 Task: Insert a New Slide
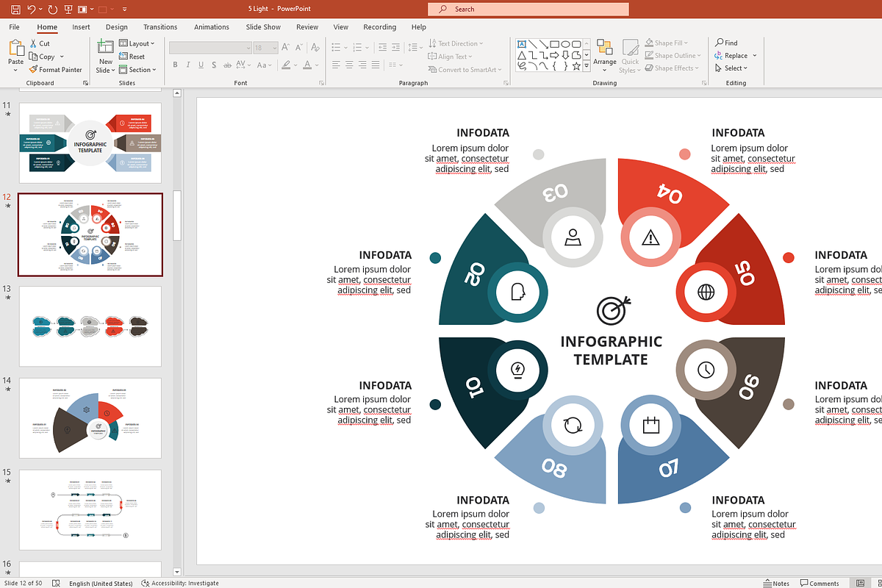click(x=106, y=56)
